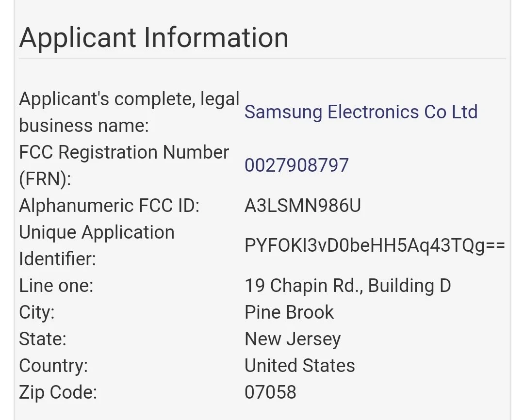
Task: Click the FCC Registration Number (FRN) label
Action: (x=124, y=165)
